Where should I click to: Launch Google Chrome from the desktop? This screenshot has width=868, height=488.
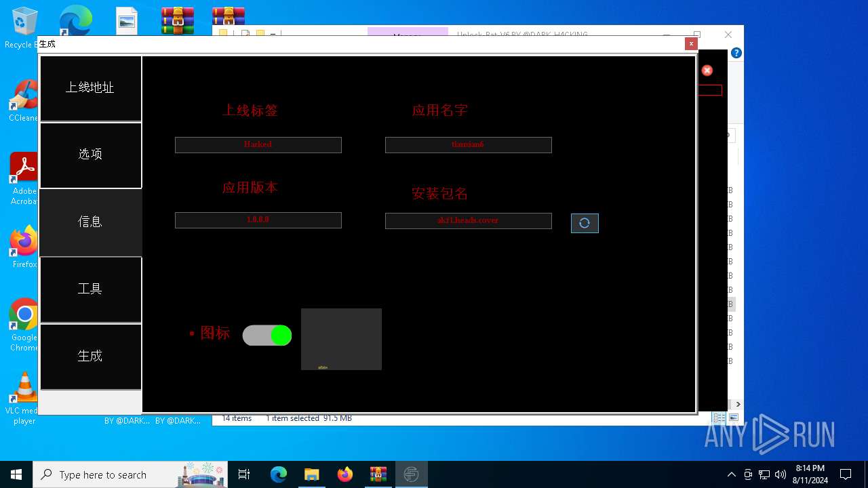[23, 325]
